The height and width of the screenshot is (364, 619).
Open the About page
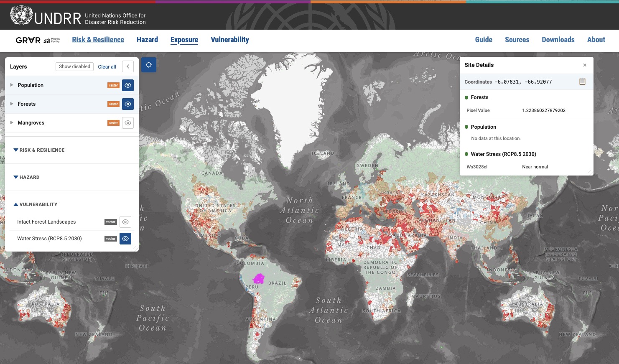click(x=596, y=40)
